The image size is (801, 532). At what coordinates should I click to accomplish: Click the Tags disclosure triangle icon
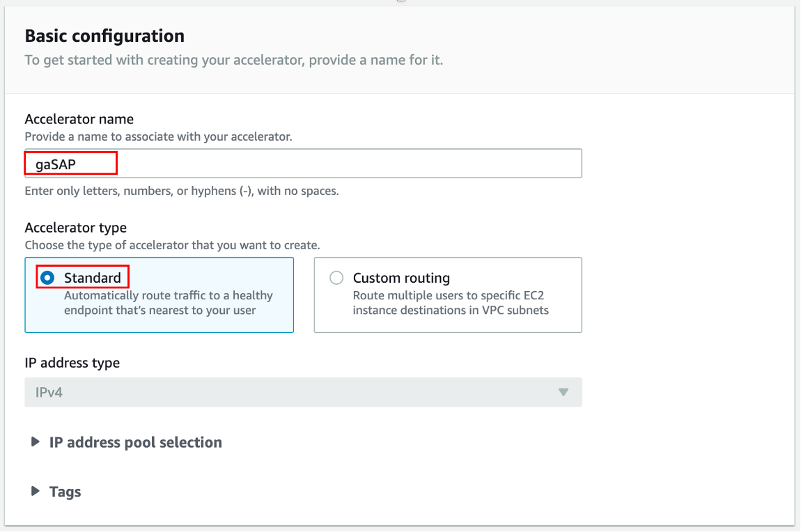35,492
